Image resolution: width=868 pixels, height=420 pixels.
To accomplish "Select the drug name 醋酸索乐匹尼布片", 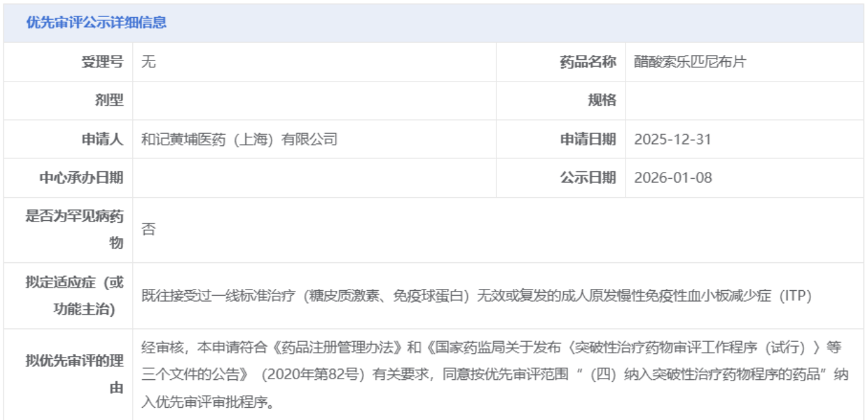I will tap(689, 62).
